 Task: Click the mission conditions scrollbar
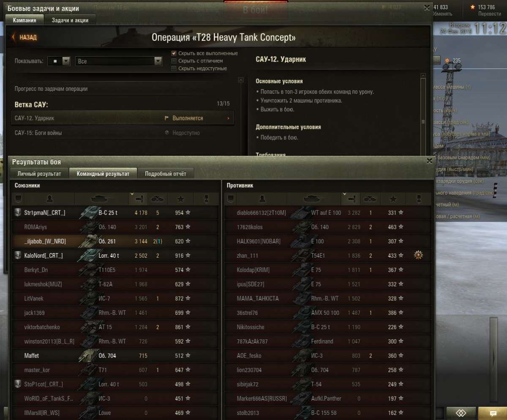pyautogui.click(x=423, y=114)
